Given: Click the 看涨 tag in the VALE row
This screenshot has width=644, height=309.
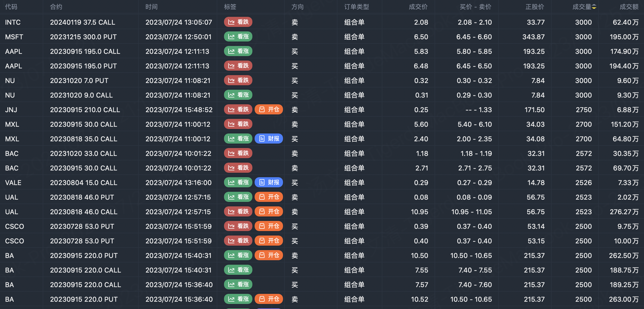Looking at the screenshot, I should [x=238, y=182].
